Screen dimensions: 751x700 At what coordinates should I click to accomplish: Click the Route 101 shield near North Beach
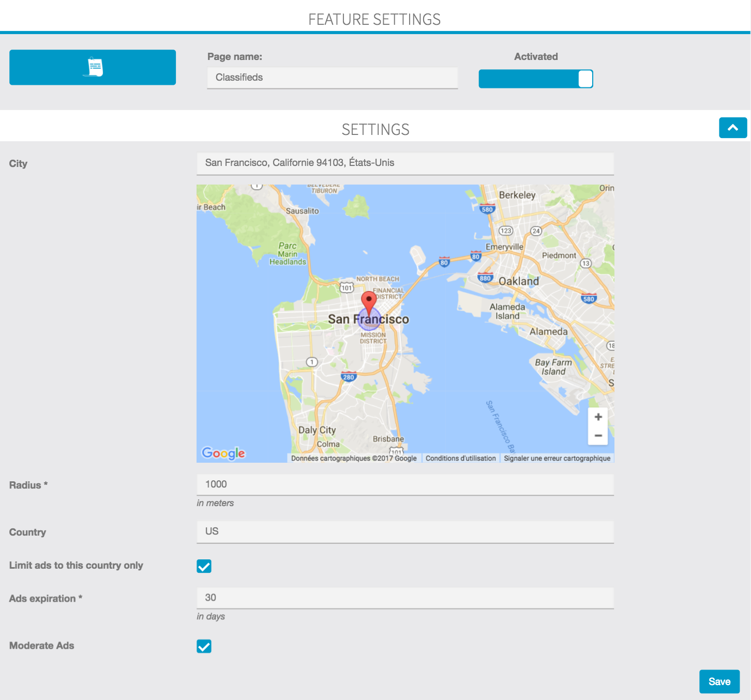pyautogui.click(x=347, y=287)
